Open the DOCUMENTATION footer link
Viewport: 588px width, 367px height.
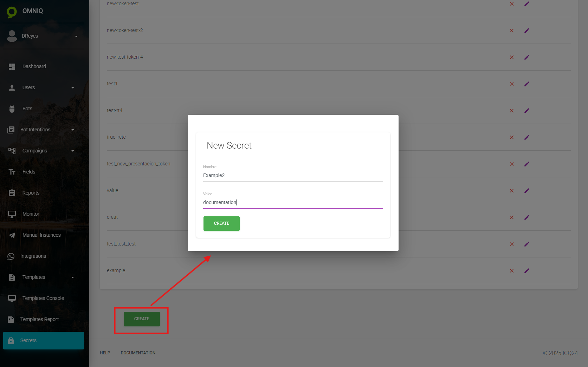coord(138,353)
